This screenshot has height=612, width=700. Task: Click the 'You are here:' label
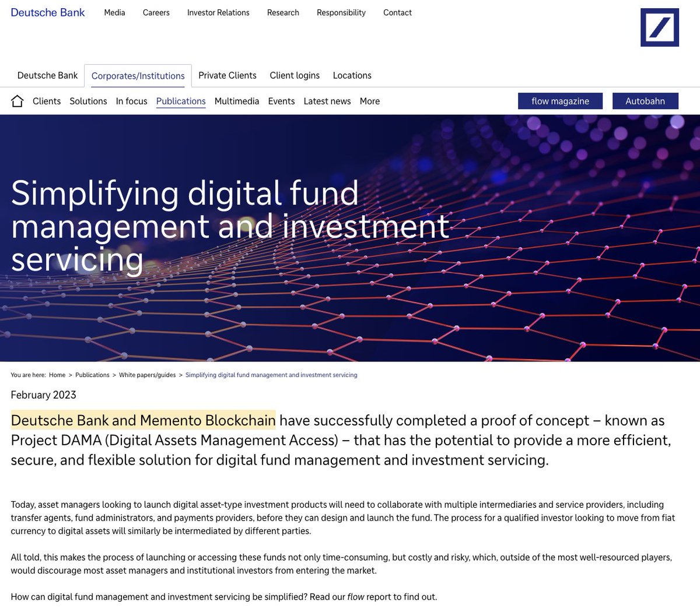[28, 375]
